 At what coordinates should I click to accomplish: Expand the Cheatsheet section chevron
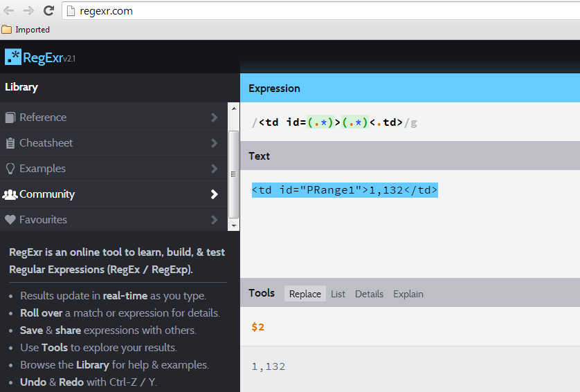(215, 143)
